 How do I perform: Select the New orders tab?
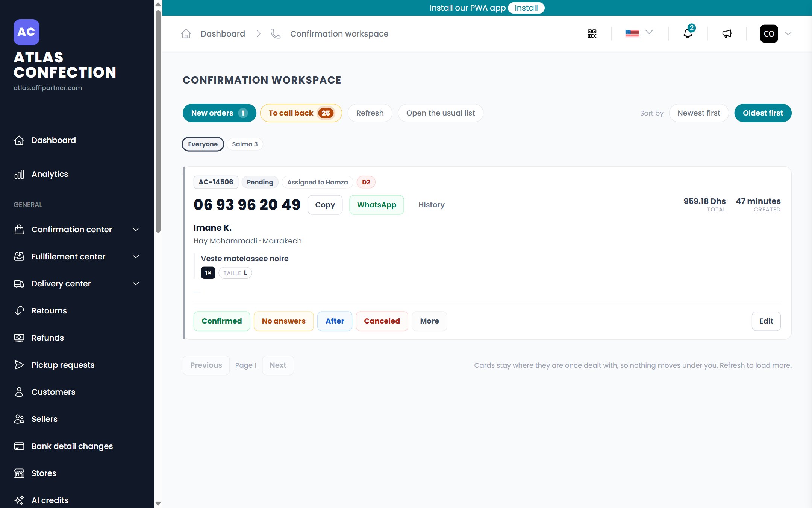tap(219, 113)
